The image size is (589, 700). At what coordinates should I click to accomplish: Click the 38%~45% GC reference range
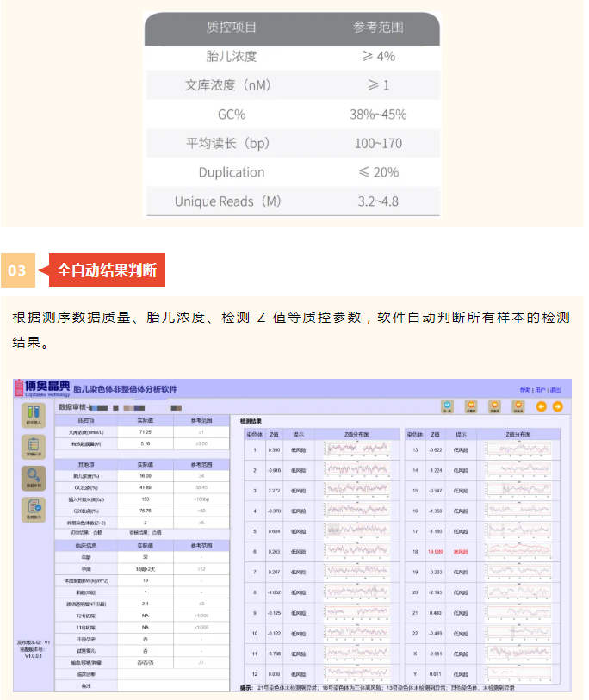click(378, 115)
